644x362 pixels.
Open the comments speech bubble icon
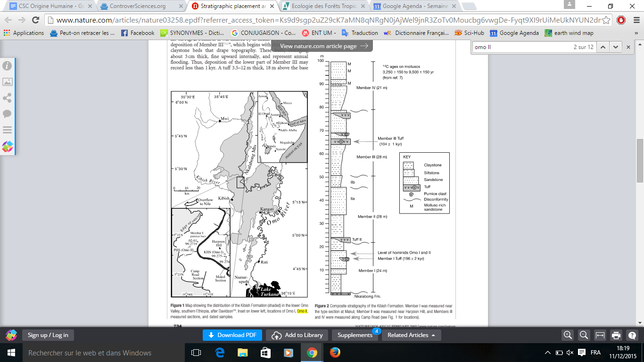[x=8, y=114]
